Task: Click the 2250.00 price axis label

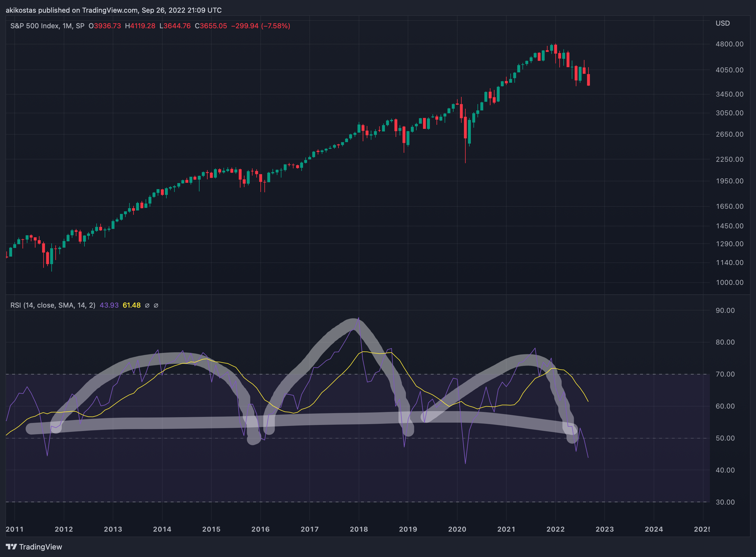Action: (729, 159)
